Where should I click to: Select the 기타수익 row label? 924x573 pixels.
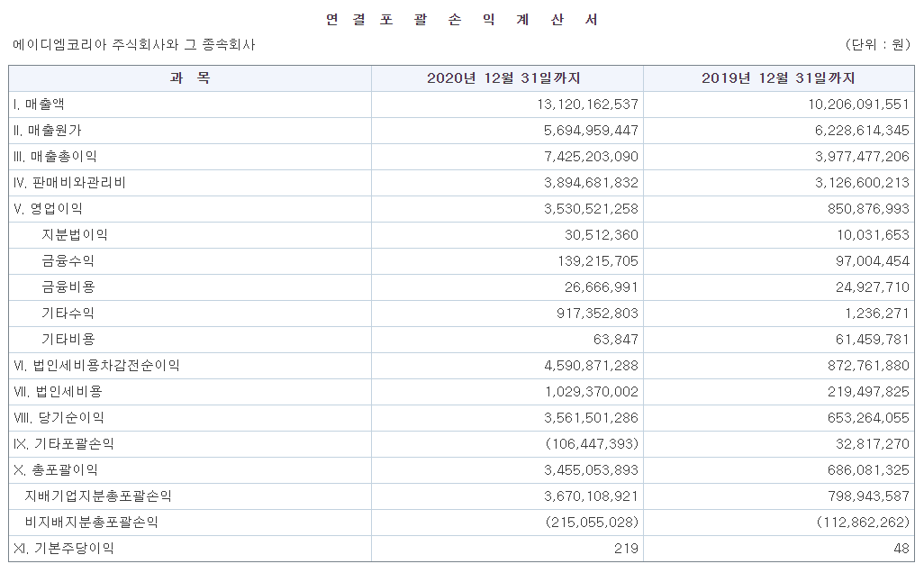click(68, 313)
